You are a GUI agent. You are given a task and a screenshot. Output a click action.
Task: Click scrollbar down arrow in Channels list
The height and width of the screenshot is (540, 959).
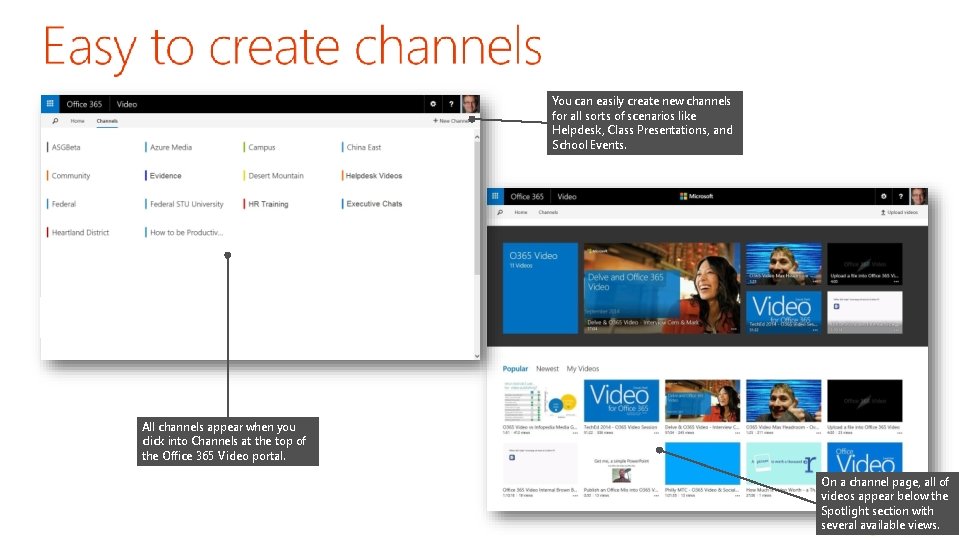(477, 355)
